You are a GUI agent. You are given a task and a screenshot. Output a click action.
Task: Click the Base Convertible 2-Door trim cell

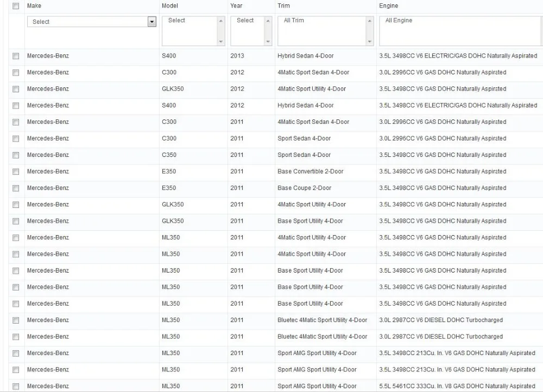[310, 172]
